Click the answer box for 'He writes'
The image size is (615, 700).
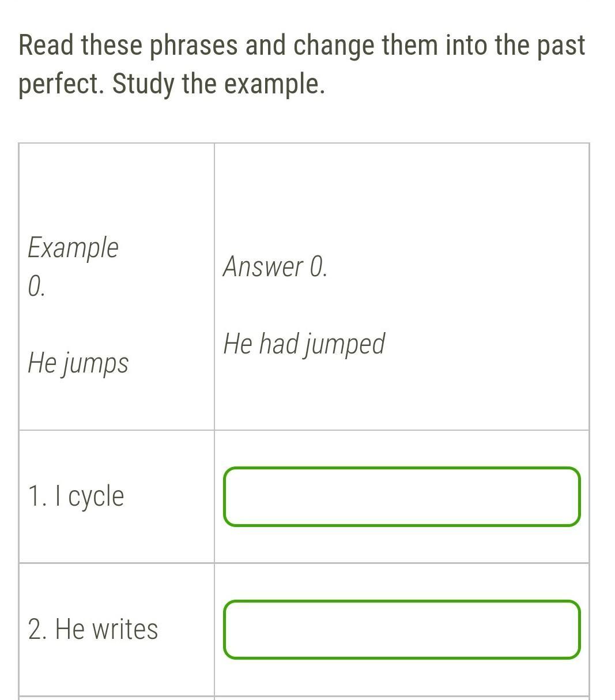click(x=402, y=629)
